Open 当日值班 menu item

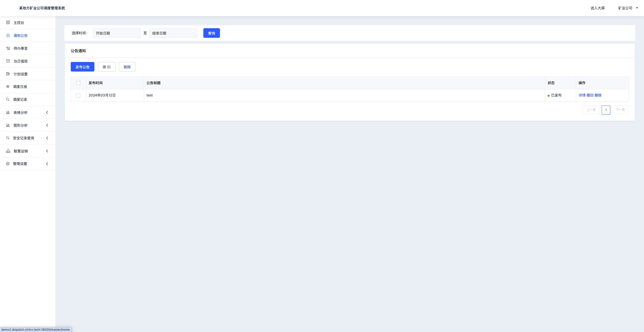coord(28,61)
